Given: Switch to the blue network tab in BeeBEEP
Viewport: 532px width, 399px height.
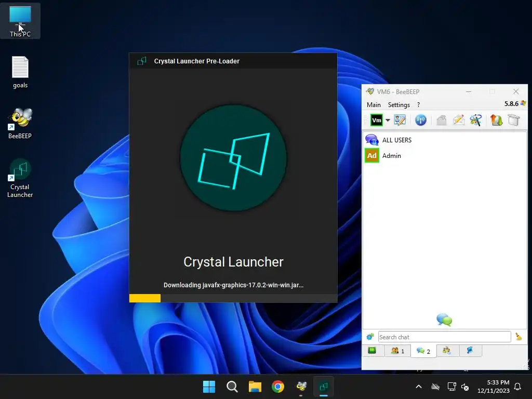Looking at the screenshot, I should pos(470,351).
